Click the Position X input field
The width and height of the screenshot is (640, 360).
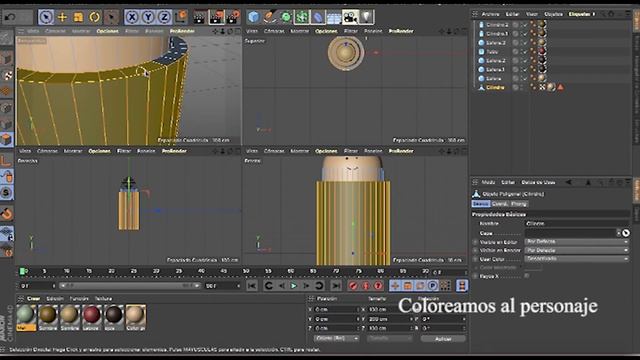(x=336, y=309)
